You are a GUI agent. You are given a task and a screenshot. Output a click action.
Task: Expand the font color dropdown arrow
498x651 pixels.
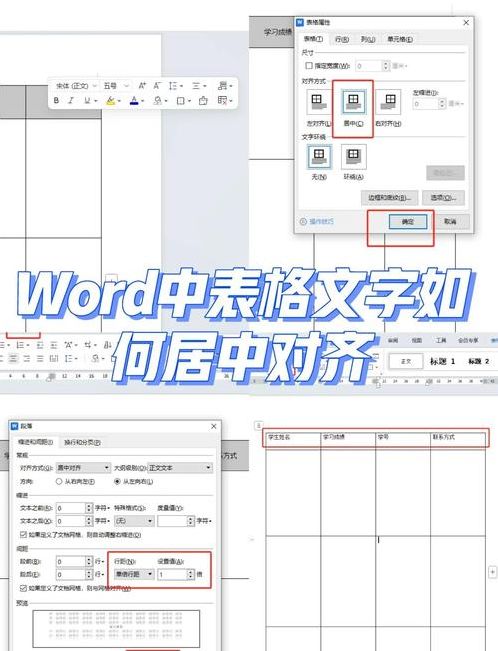142,101
